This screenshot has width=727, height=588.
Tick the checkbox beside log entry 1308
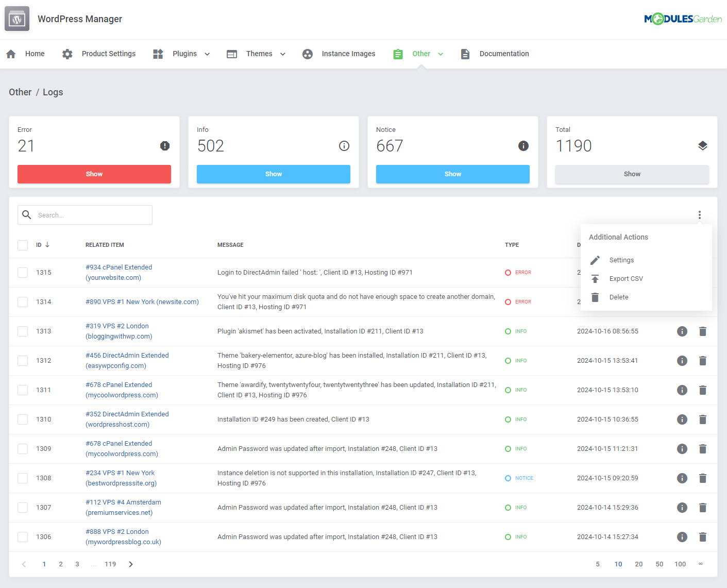22,478
